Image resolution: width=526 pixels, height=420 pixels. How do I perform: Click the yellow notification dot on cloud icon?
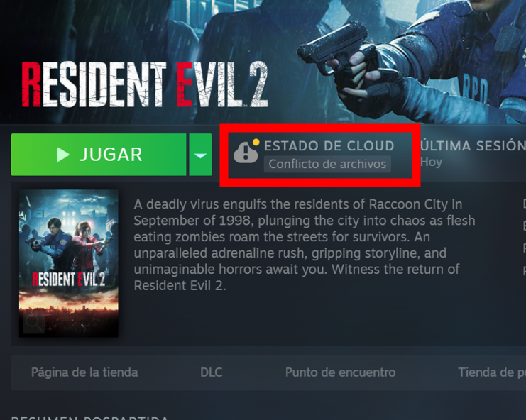coord(256,142)
